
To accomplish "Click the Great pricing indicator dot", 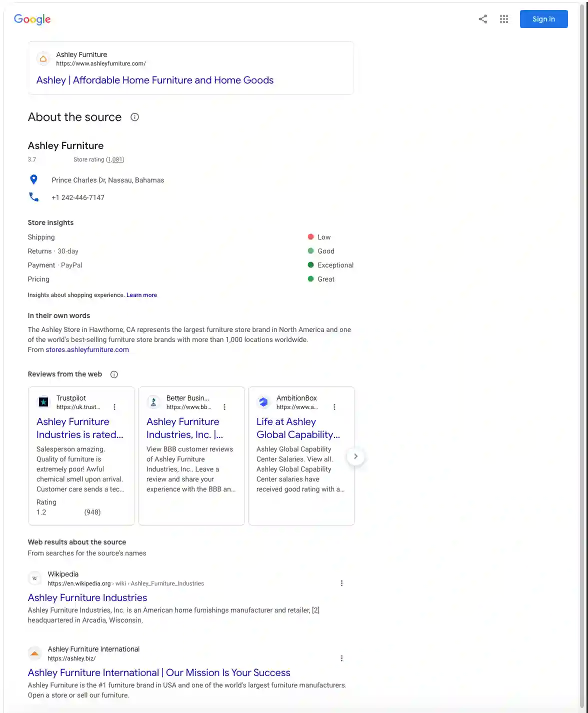I will (310, 278).
